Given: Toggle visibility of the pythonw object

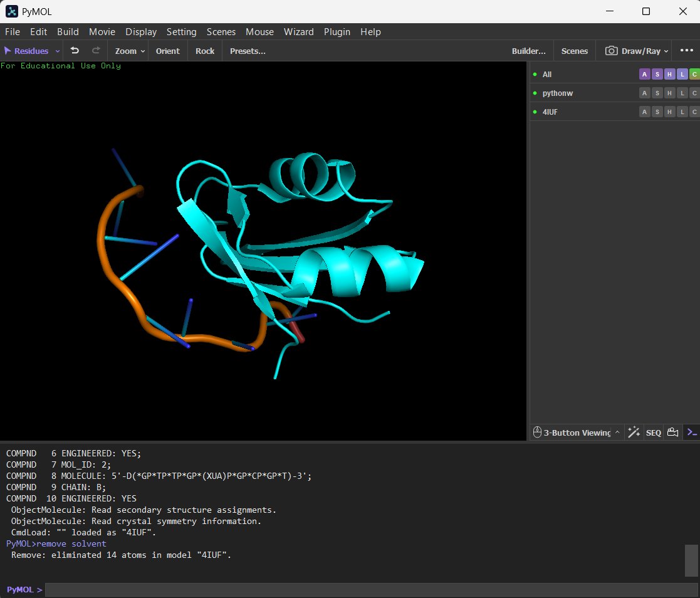Looking at the screenshot, I should [x=535, y=93].
